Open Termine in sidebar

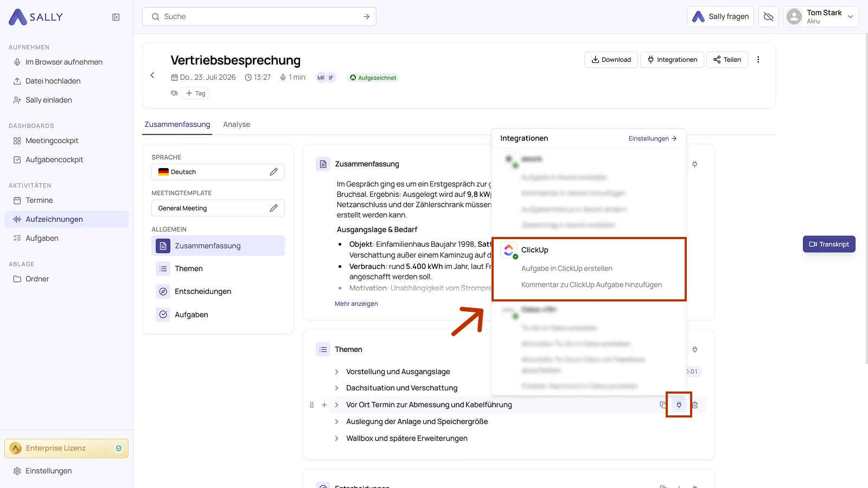click(39, 201)
